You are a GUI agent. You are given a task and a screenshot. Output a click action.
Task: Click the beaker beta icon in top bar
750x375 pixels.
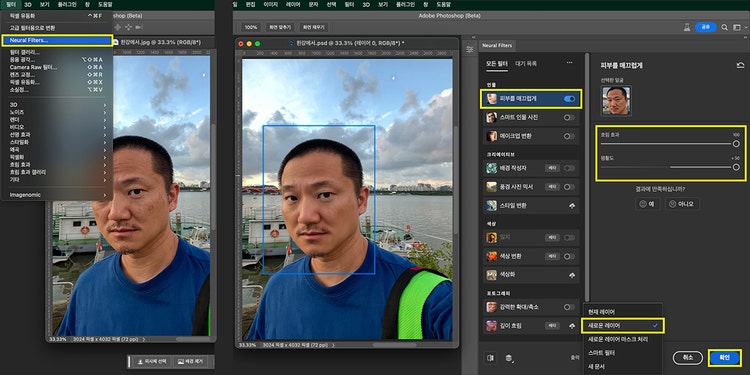tap(687, 27)
